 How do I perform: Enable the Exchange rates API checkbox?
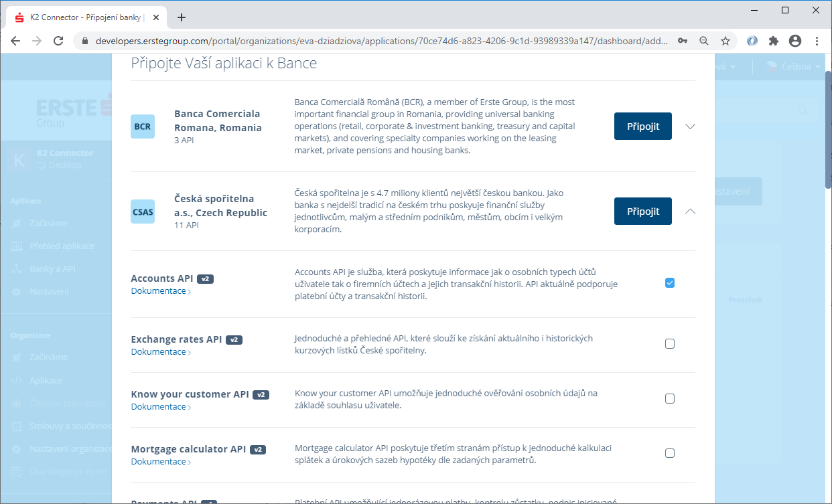tap(670, 344)
